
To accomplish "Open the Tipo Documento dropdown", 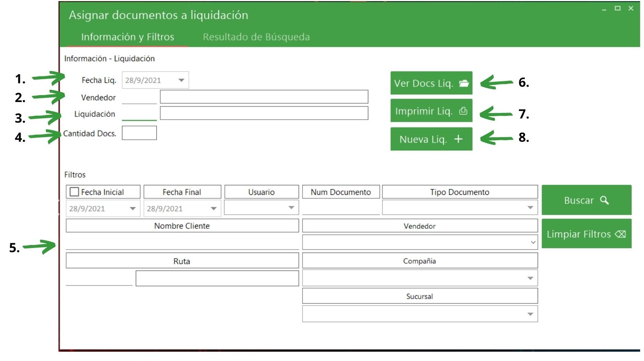I will point(530,207).
